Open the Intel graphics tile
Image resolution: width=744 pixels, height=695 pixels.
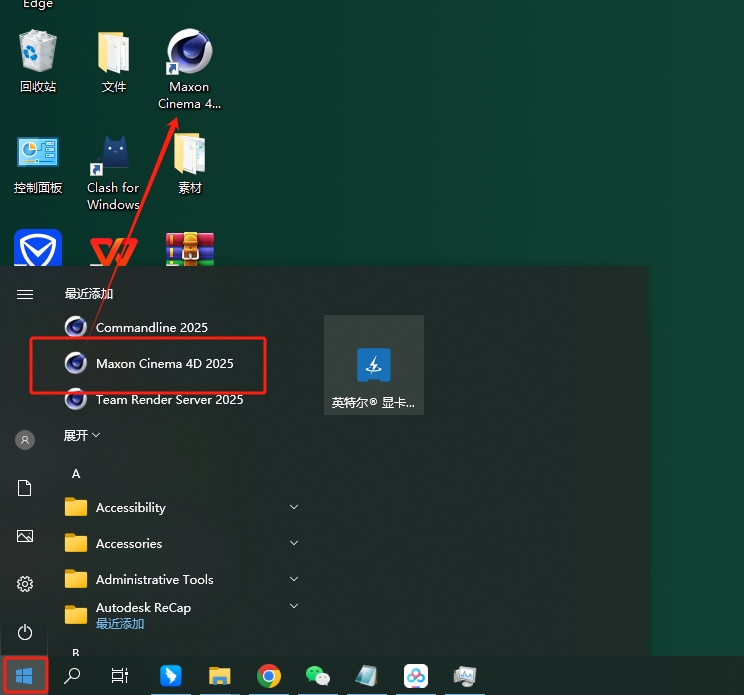click(373, 365)
